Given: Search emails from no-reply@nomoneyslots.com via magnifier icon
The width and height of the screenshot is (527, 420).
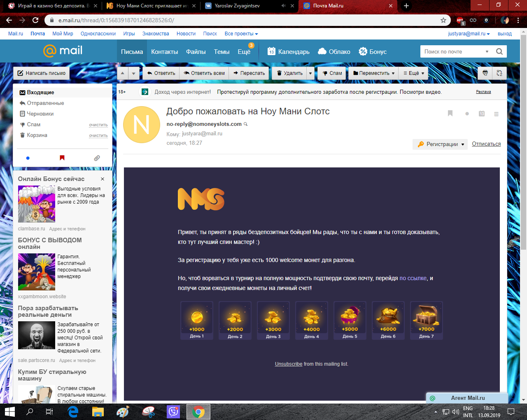Looking at the screenshot, I should [x=246, y=124].
